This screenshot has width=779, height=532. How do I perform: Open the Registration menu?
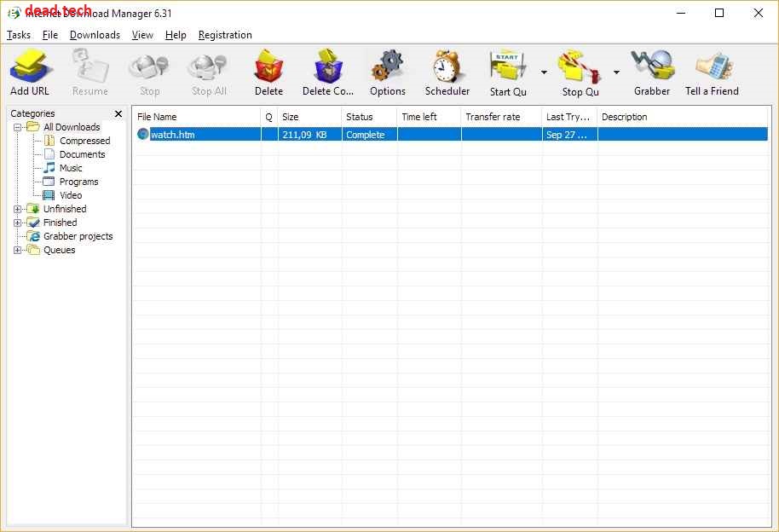point(224,35)
